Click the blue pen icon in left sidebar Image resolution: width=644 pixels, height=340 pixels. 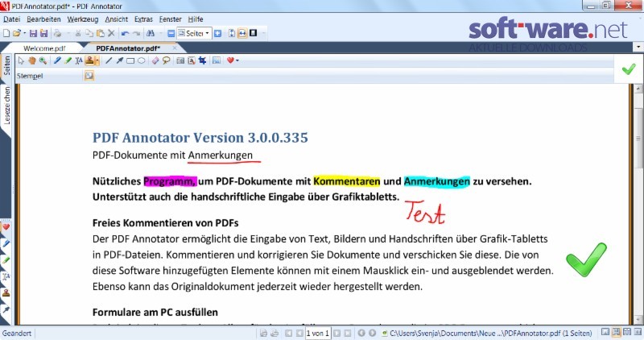click(6, 243)
